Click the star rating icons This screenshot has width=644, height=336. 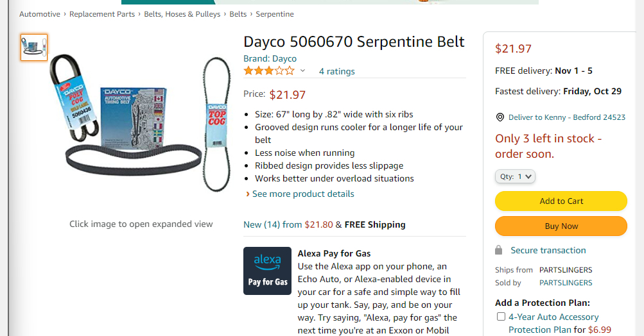pyautogui.click(x=269, y=71)
